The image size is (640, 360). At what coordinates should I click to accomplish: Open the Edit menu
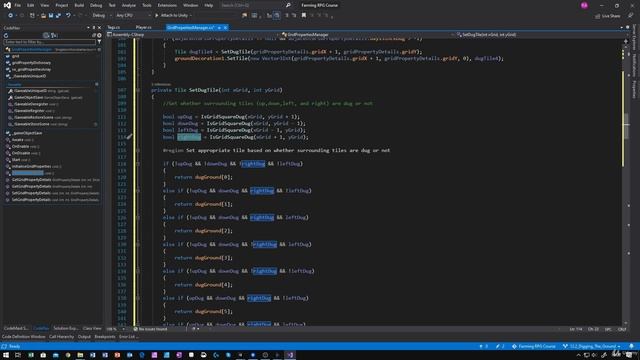pyautogui.click(x=31, y=5)
